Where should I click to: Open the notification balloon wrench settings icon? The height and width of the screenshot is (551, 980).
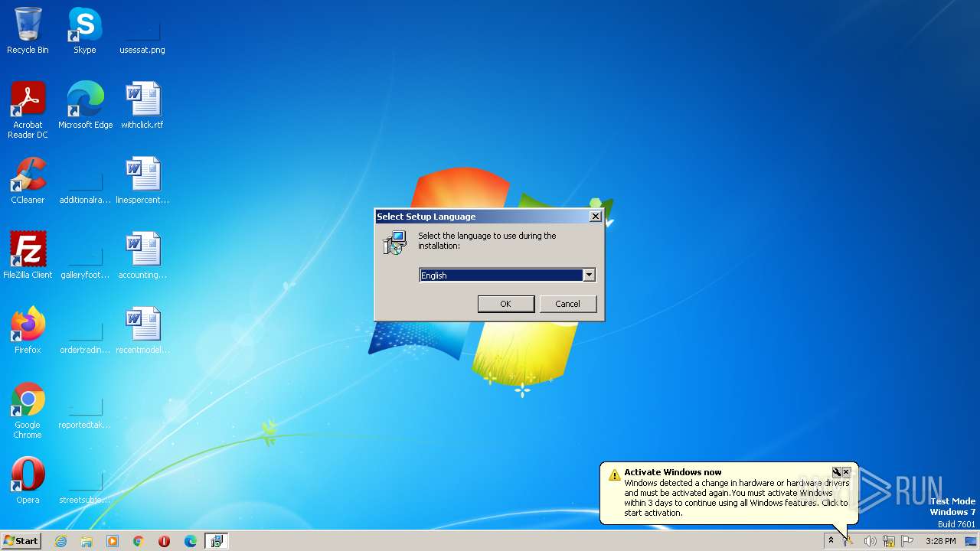click(837, 472)
